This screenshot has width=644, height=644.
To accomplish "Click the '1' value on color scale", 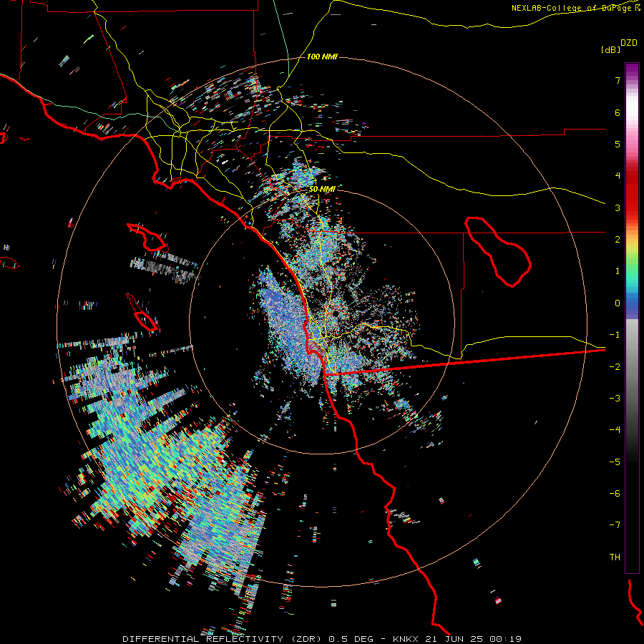I will tap(618, 271).
